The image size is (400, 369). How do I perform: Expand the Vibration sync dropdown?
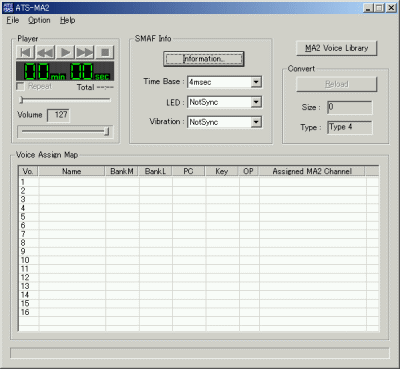tap(256, 122)
